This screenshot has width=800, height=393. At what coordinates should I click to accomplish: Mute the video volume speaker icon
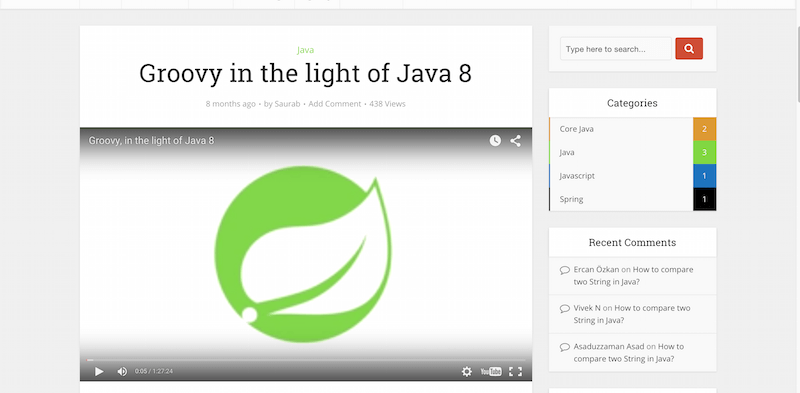[122, 372]
